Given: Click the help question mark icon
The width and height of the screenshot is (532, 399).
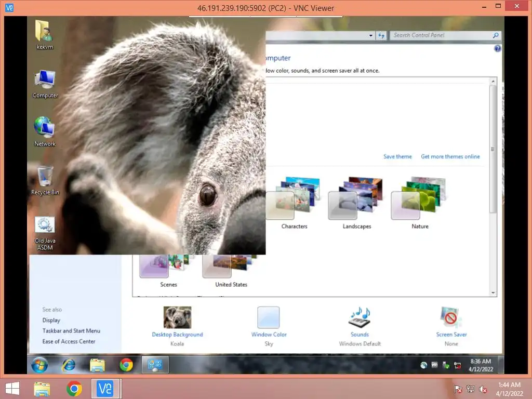Looking at the screenshot, I should (497, 48).
